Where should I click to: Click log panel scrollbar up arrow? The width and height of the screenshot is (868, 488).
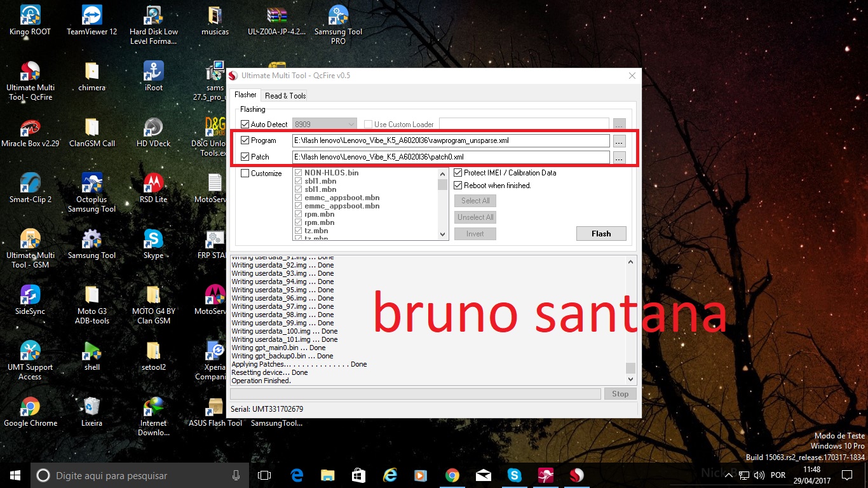coord(630,262)
